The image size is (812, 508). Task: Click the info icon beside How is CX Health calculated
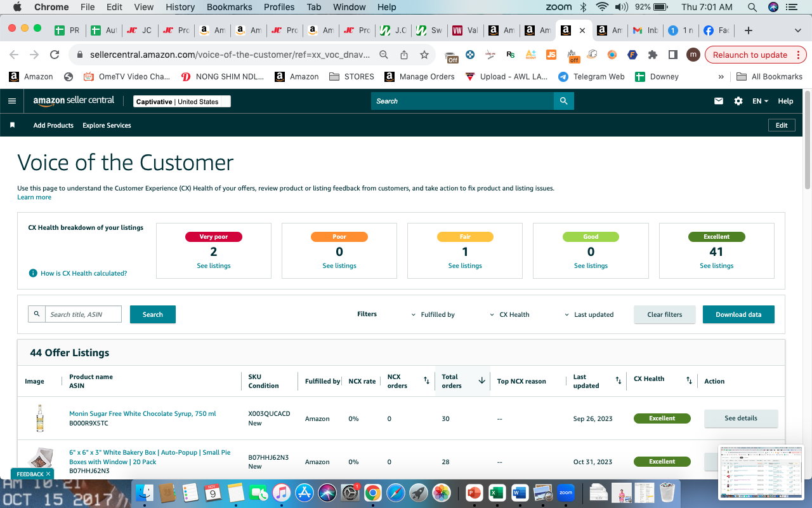click(x=33, y=273)
